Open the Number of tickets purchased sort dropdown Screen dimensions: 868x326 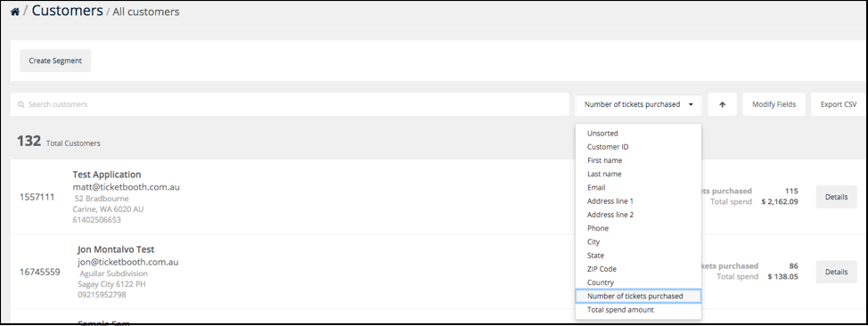[x=638, y=104]
